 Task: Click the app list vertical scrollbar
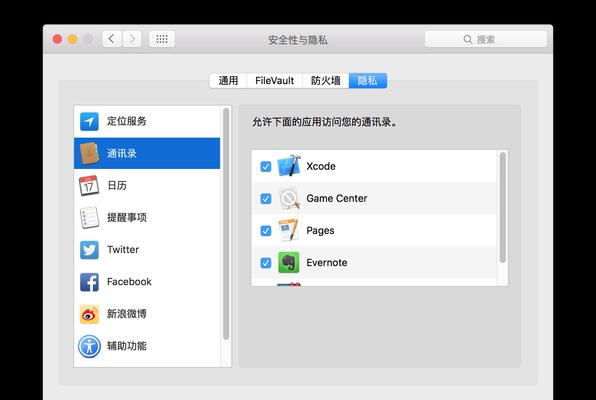[x=502, y=208]
